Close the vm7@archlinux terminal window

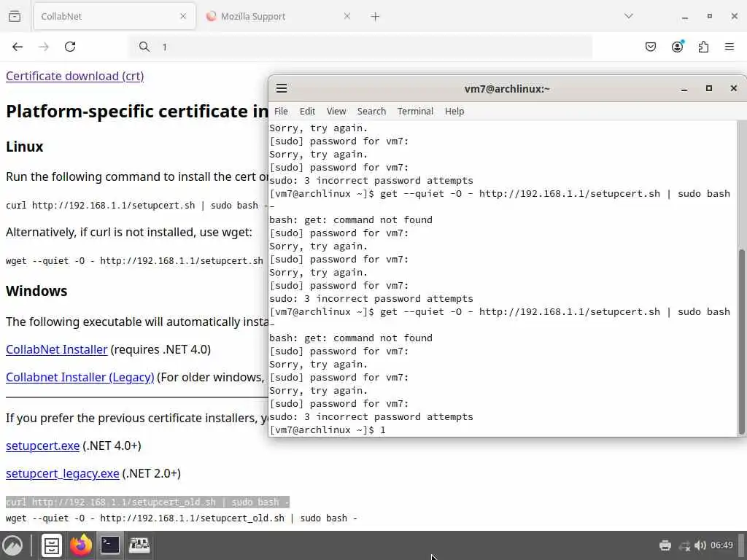pos(734,88)
